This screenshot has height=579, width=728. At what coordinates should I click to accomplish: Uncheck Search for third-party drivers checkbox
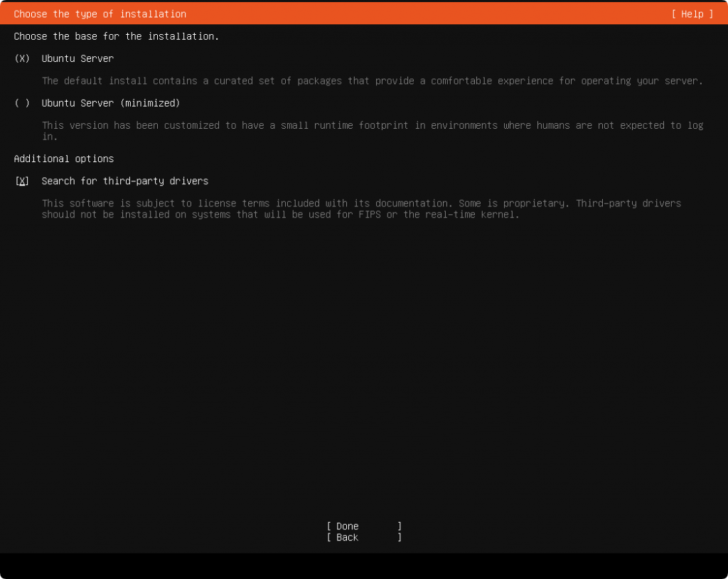22,181
